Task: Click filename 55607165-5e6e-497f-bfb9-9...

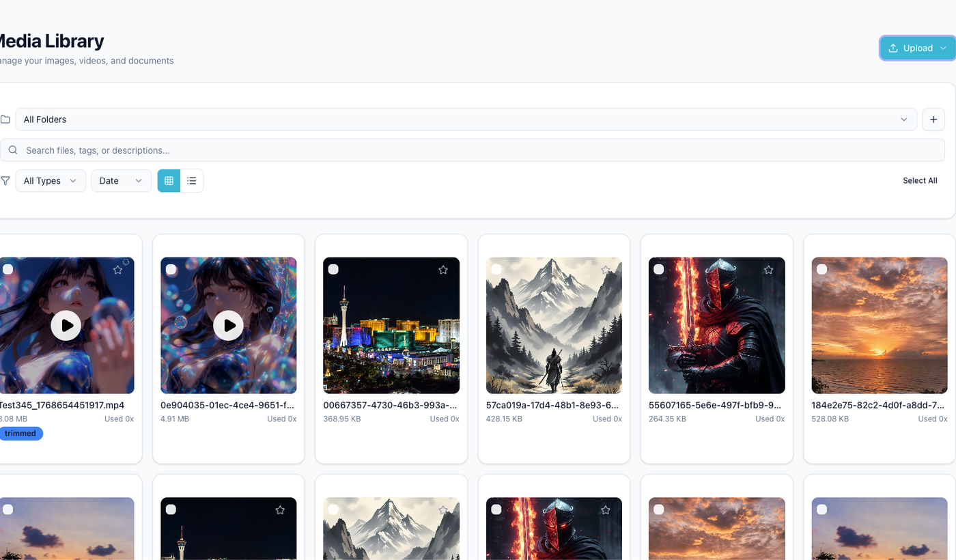Action: (x=716, y=405)
